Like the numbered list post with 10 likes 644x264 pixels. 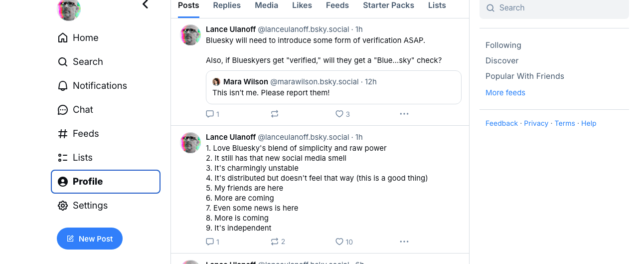tap(339, 242)
